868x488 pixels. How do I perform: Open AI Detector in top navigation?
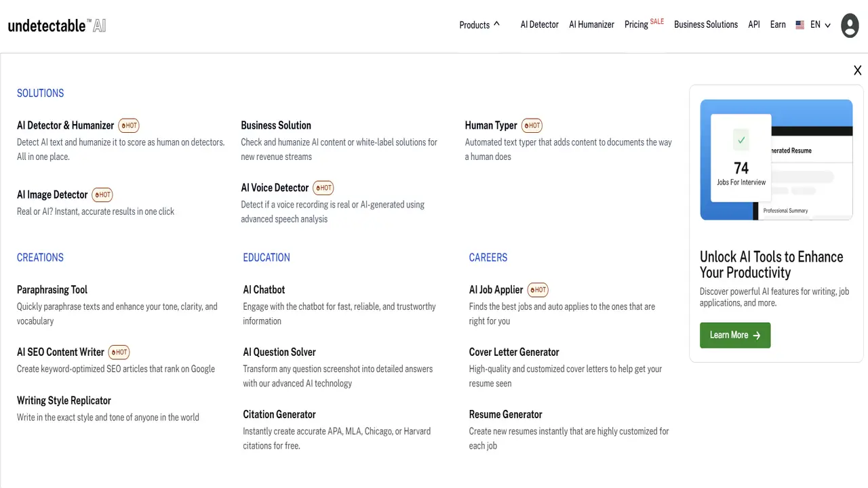(540, 24)
